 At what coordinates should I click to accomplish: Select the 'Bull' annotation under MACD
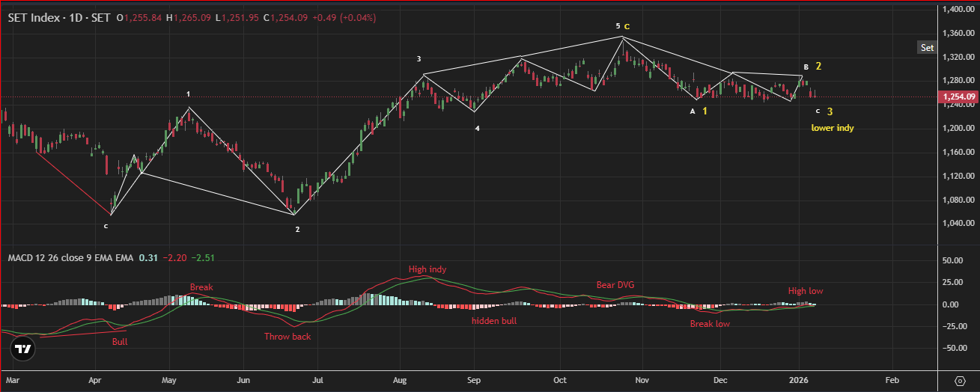pyautogui.click(x=120, y=342)
